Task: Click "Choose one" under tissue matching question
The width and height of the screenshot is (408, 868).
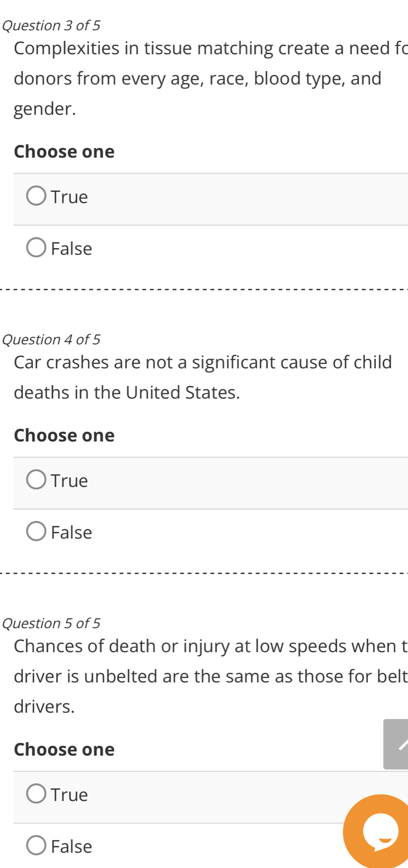Action: (x=64, y=151)
